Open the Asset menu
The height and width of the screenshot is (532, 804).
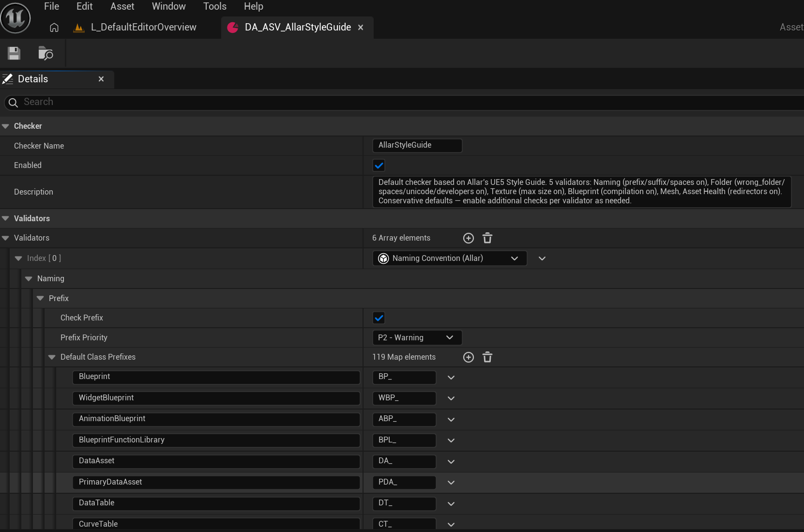pyautogui.click(x=122, y=6)
